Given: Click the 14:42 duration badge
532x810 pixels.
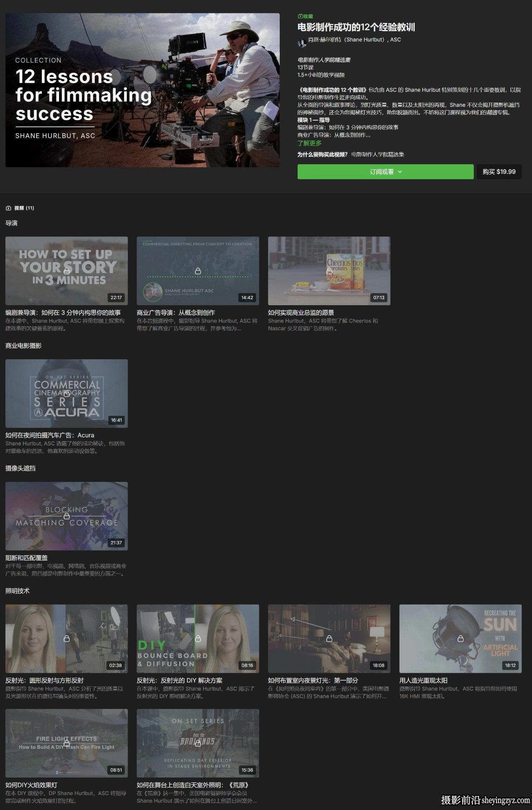Looking at the screenshot, I should click(247, 298).
